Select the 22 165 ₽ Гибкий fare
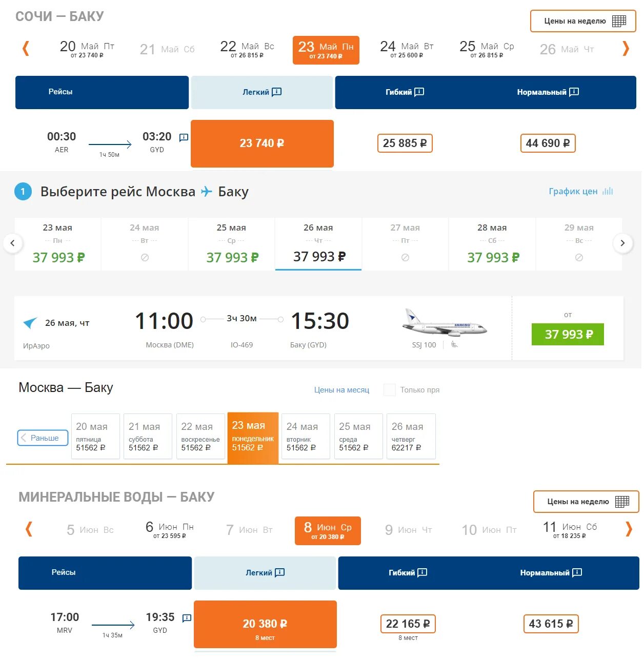The height and width of the screenshot is (662, 644). tap(408, 624)
